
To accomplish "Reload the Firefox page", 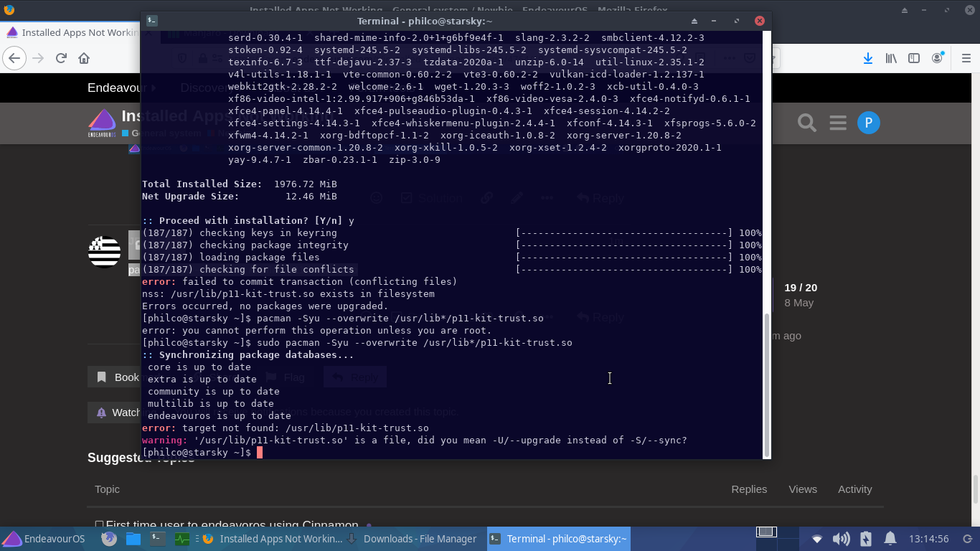I will point(61,58).
